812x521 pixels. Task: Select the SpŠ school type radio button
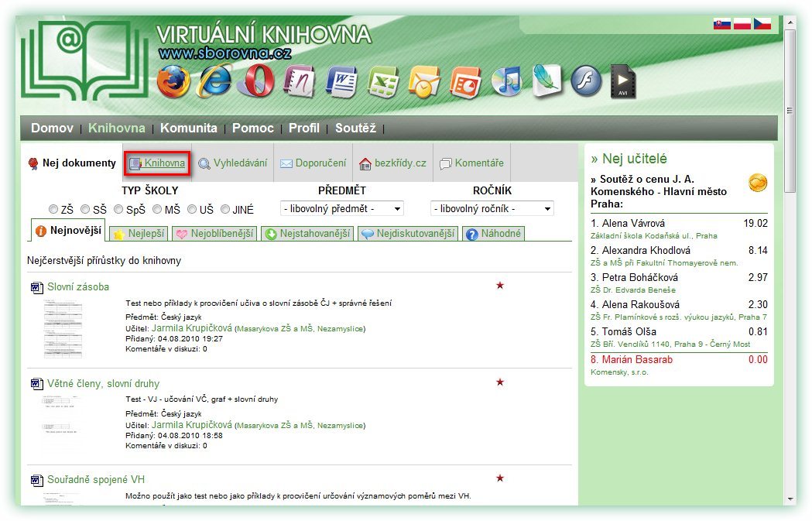click(x=118, y=209)
